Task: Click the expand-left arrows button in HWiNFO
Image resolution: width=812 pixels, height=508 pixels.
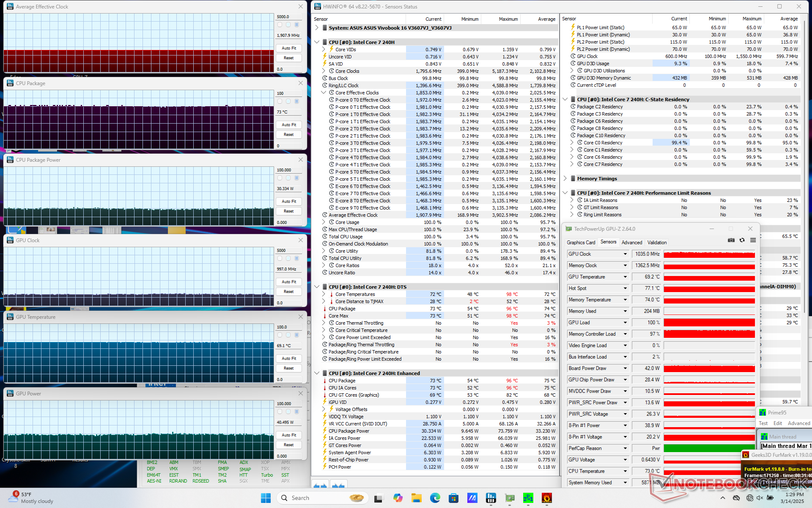Action: [x=320, y=486]
